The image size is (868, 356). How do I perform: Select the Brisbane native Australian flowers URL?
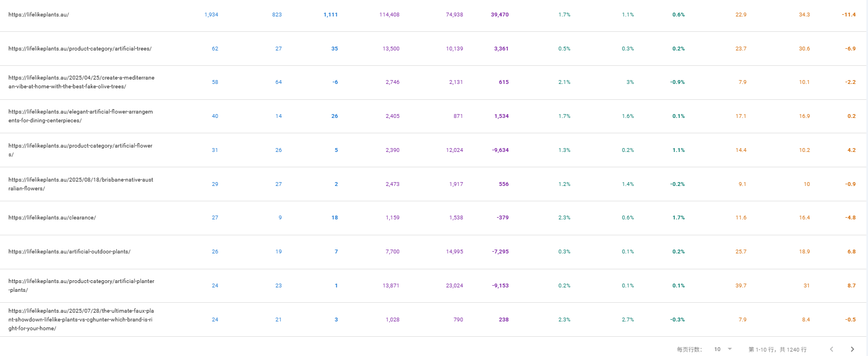point(81,184)
